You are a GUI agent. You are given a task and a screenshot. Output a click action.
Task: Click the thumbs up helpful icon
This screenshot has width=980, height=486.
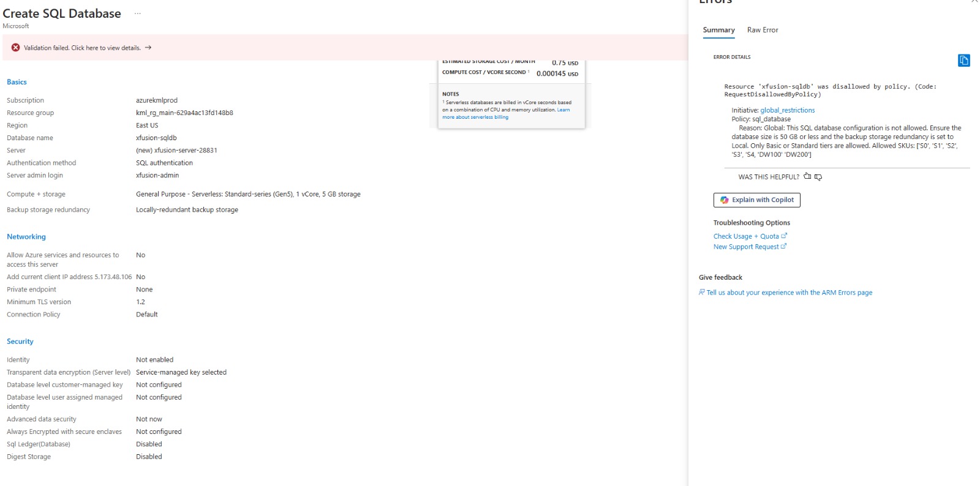pos(807,176)
